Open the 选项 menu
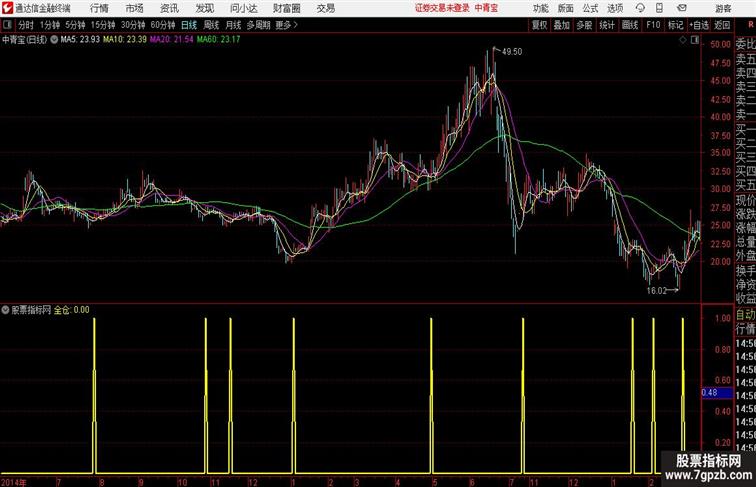756x487 pixels. pyautogui.click(x=615, y=8)
